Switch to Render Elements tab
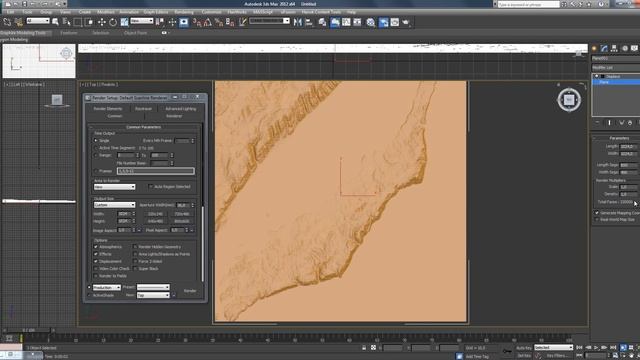This screenshot has height=360, width=640. [x=108, y=109]
